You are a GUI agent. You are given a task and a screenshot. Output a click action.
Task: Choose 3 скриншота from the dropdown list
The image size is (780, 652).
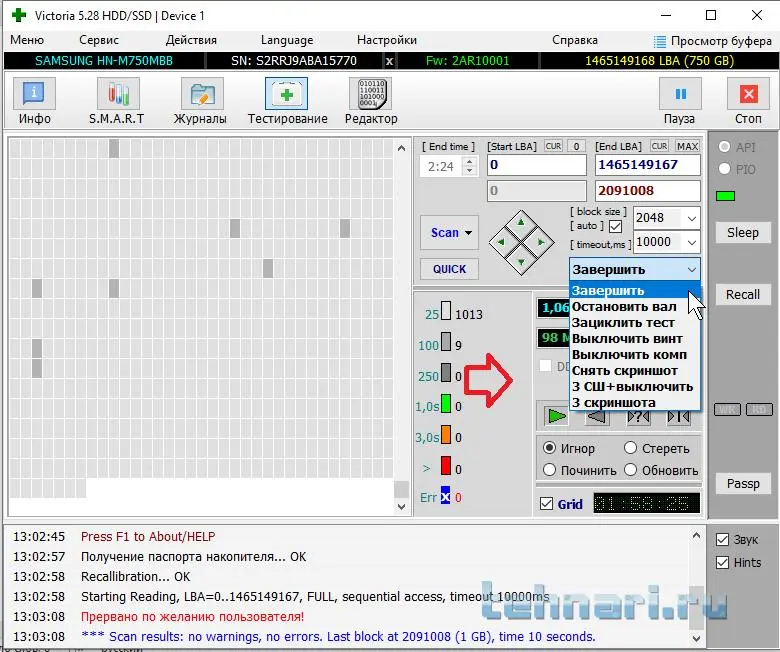pos(635,402)
